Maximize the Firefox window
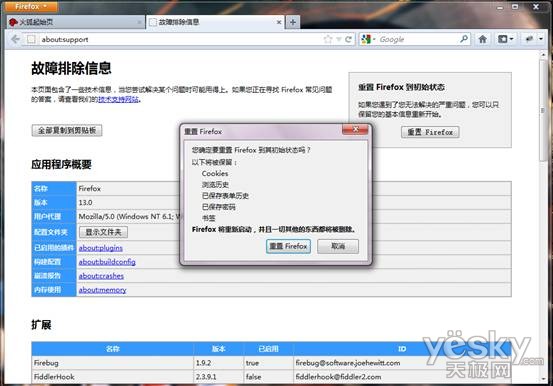Screen dimensions: 553x386 [515, 7]
